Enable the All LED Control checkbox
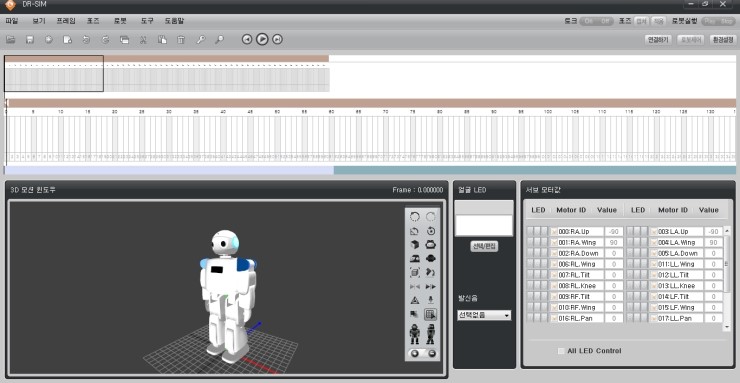The height and width of the screenshot is (383, 740). pos(561,351)
